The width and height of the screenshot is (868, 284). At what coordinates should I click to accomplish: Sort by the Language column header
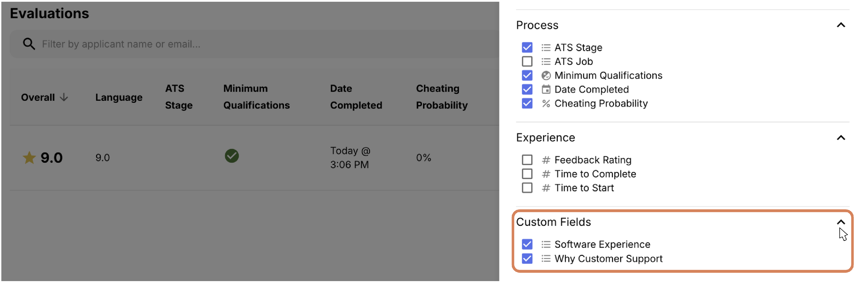[x=119, y=98]
